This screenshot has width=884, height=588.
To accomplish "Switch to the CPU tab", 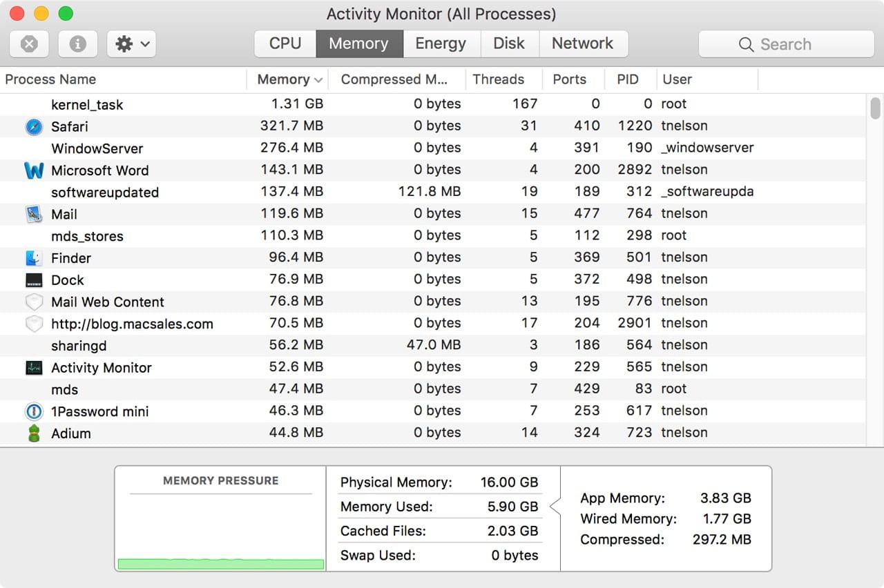I will coord(285,43).
